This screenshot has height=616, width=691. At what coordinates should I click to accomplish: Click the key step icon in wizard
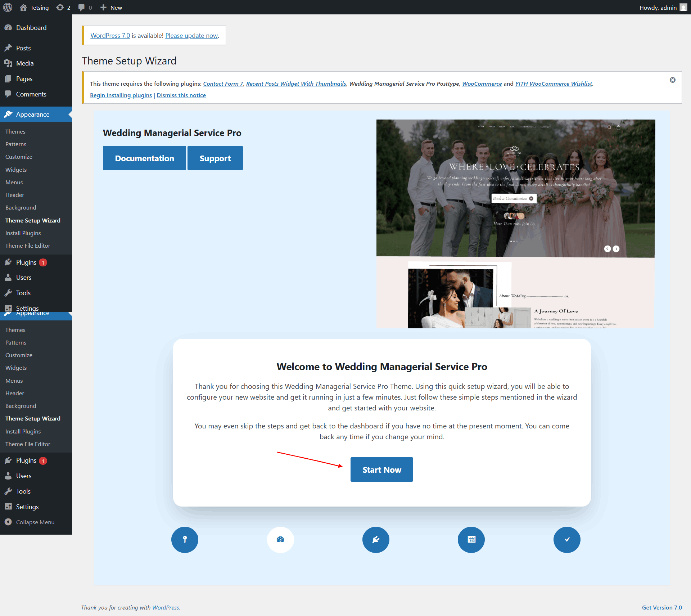pyautogui.click(x=185, y=539)
